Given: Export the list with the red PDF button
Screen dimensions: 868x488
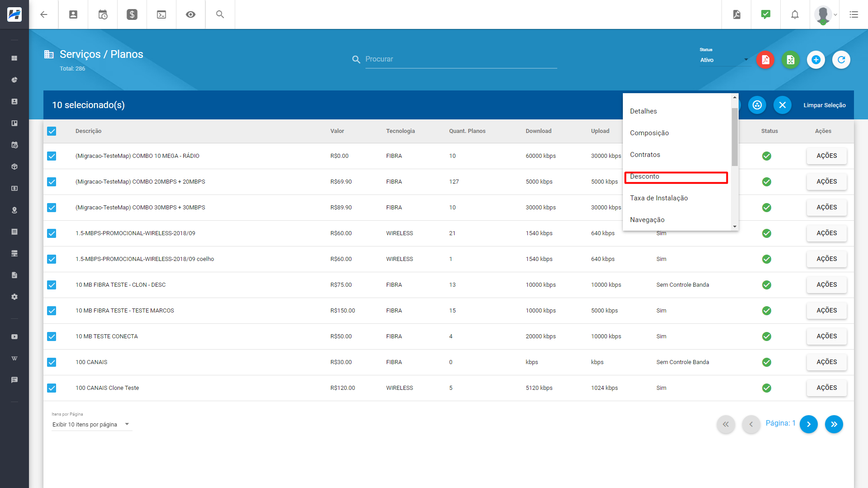Looking at the screenshot, I should point(765,60).
